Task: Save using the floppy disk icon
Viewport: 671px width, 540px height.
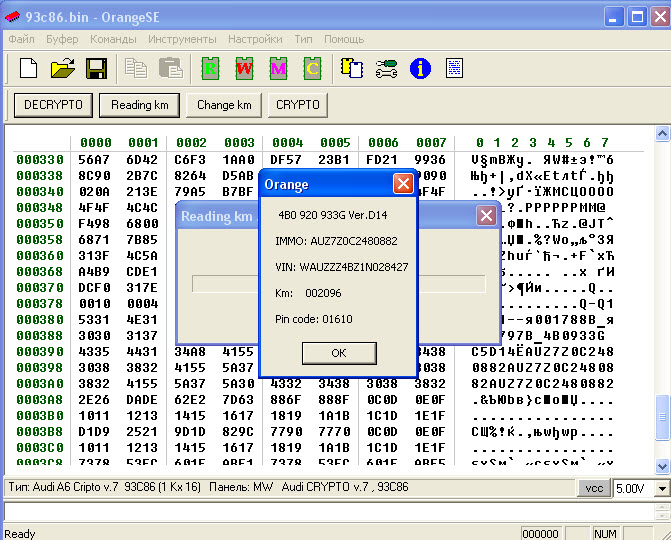Action: [x=96, y=68]
